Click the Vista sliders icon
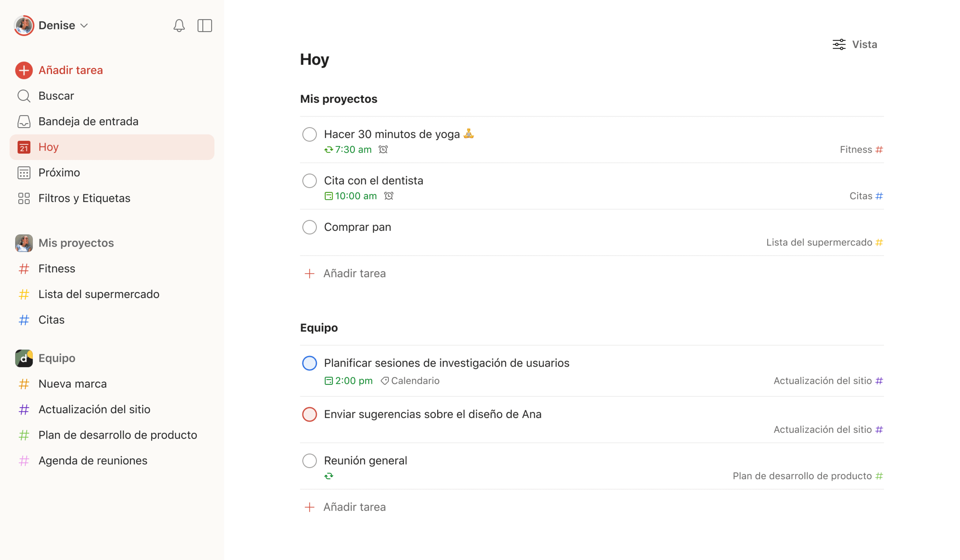 (839, 44)
